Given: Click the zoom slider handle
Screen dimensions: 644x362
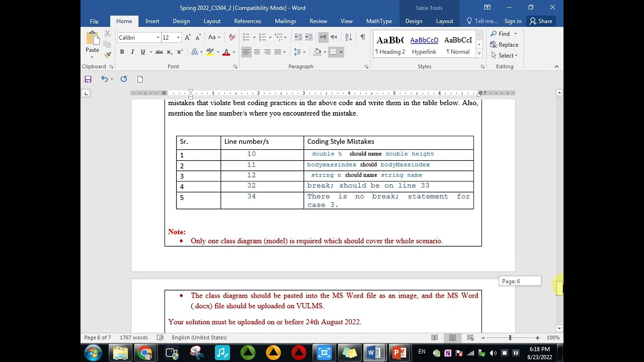Looking at the screenshot, I should [x=510, y=338].
